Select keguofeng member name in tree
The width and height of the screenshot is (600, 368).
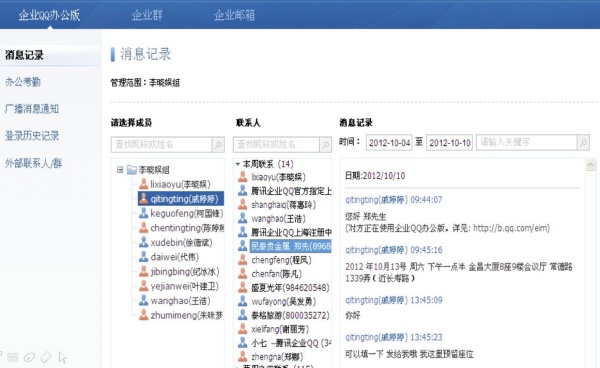point(187,213)
